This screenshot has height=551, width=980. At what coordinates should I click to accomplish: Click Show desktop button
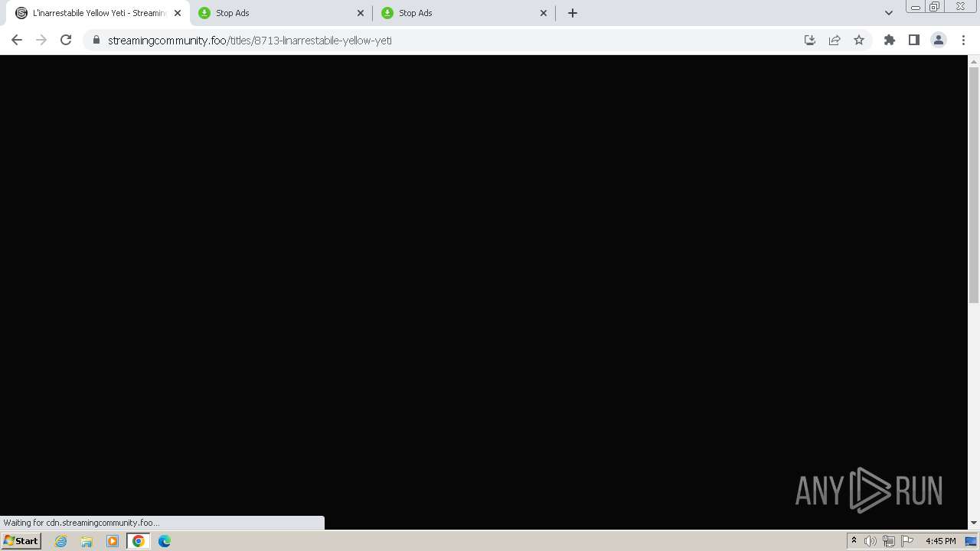[972, 541]
